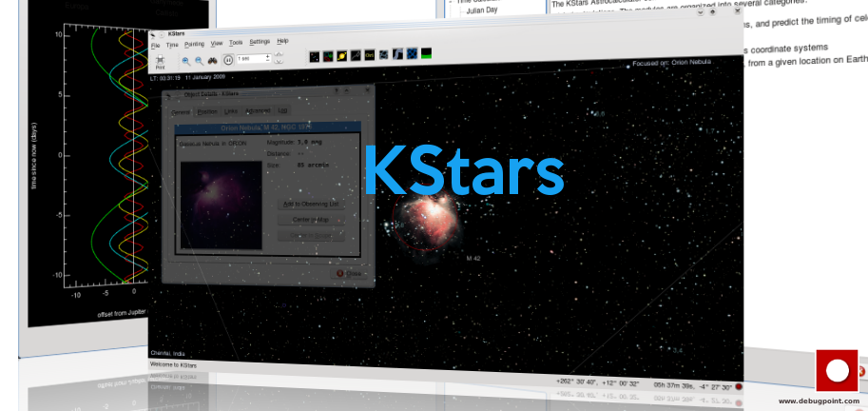Toggle constellation boundaries icon
Viewport: 868px width, 411px height.
pos(384,53)
